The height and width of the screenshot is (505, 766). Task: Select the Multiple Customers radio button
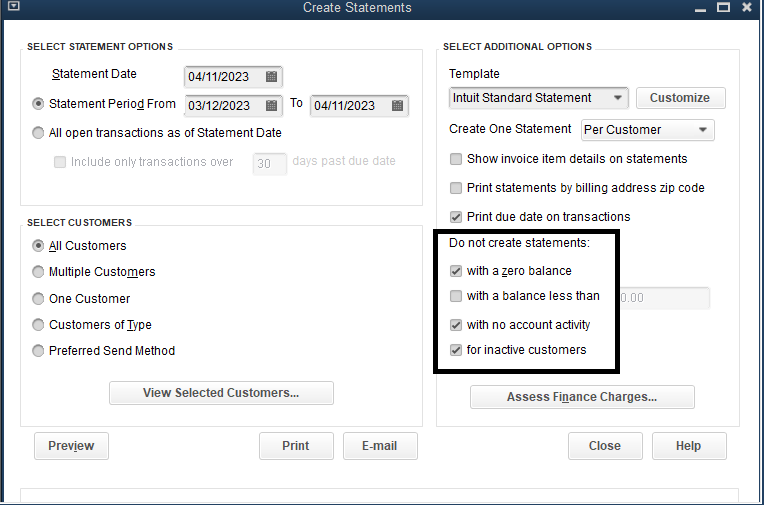pyautogui.click(x=39, y=272)
